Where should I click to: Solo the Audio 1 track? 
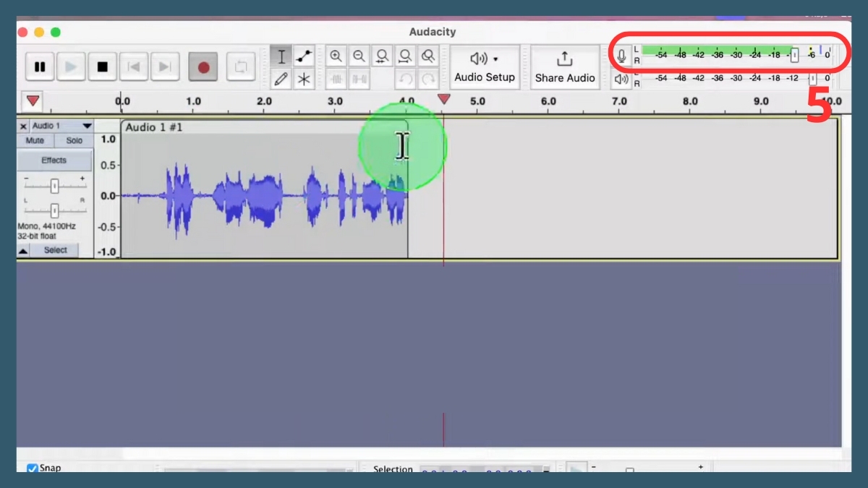[x=74, y=141]
